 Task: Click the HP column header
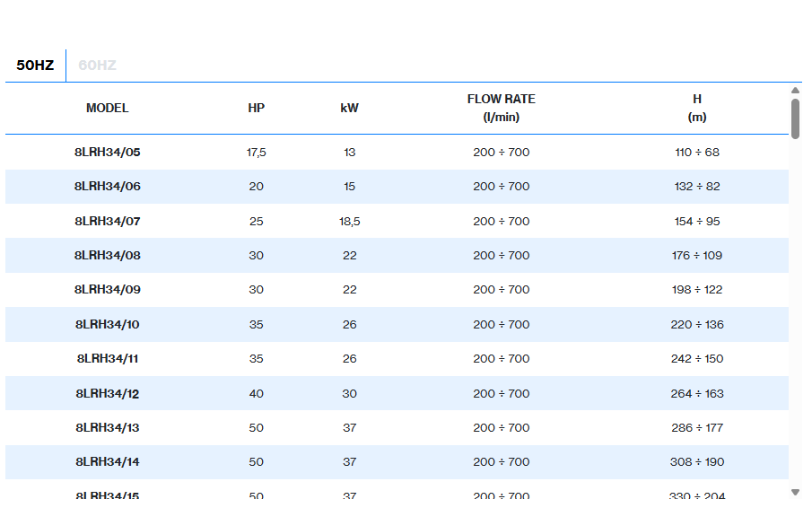[x=256, y=108]
